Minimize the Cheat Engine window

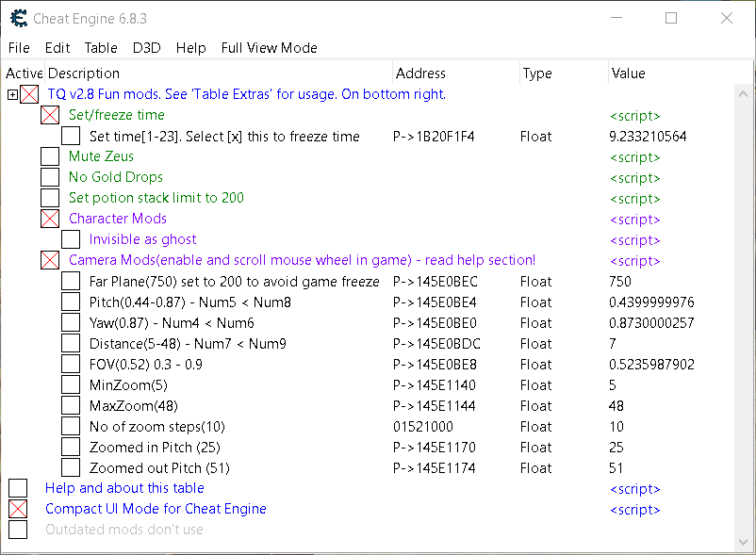pyautogui.click(x=616, y=18)
